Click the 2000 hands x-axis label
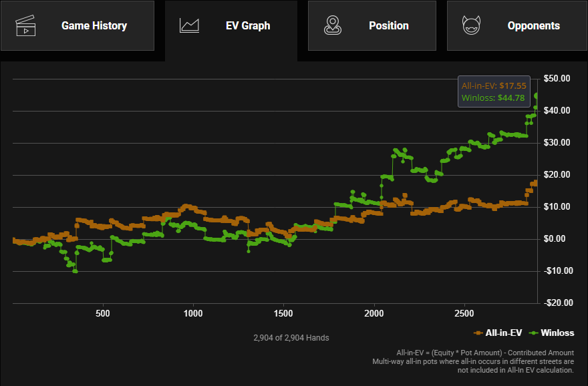This screenshot has width=588, height=386. [x=374, y=313]
